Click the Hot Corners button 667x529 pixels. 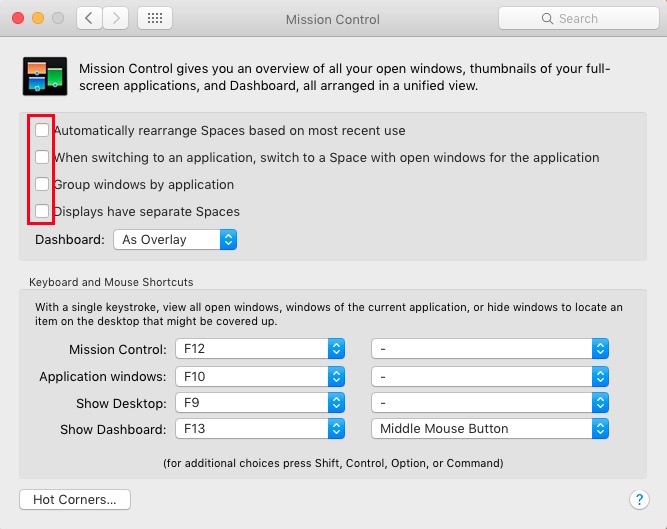75,499
